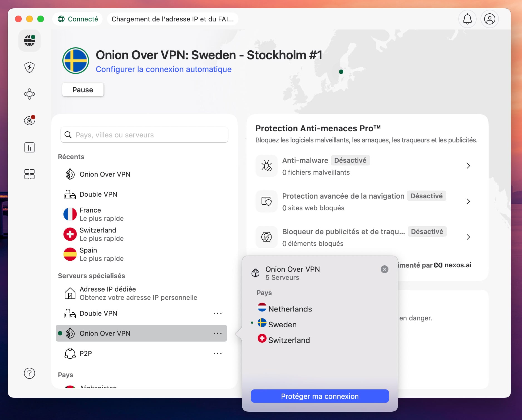Click the Protection Anti-menaces Pro heading
The image size is (522, 420).
click(318, 129)
